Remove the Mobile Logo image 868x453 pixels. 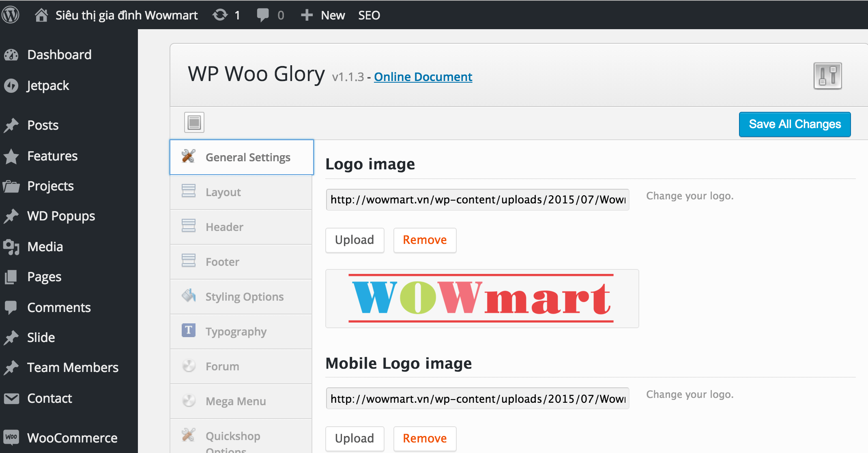(x=425, y=438)
